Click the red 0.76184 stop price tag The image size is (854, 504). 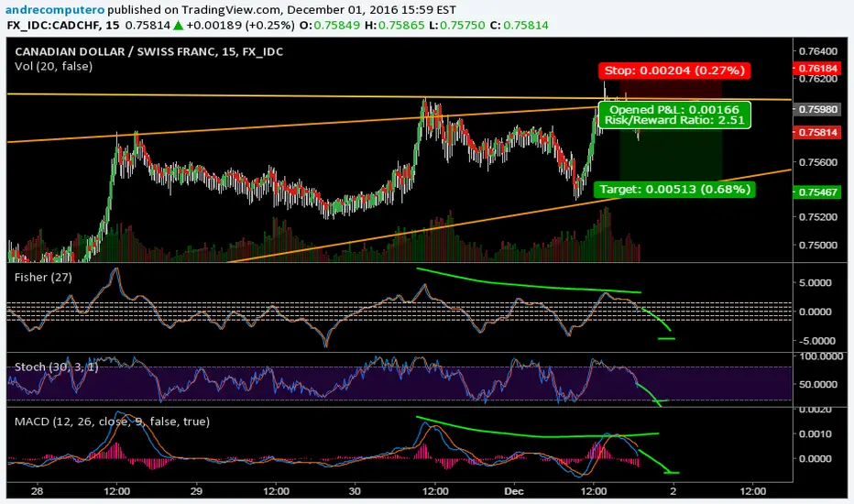coord(817,68)
